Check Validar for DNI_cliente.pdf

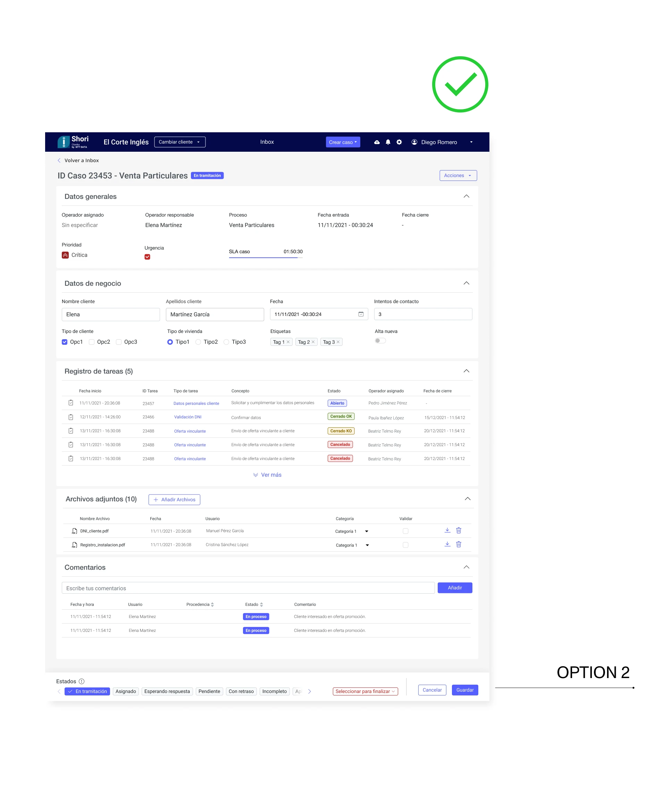(x=406, y=531)
